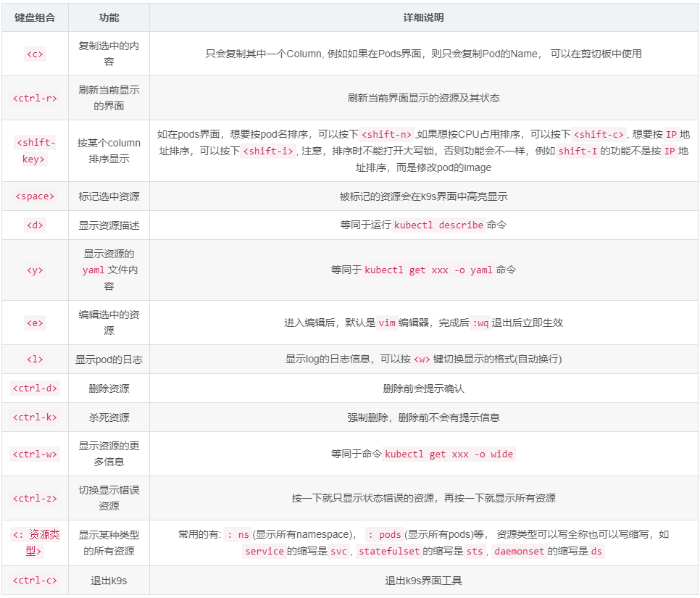This screenshot has height=598, width=700.
Task: Select the '杀死资源' function cell
Action: tap(109, 418)
